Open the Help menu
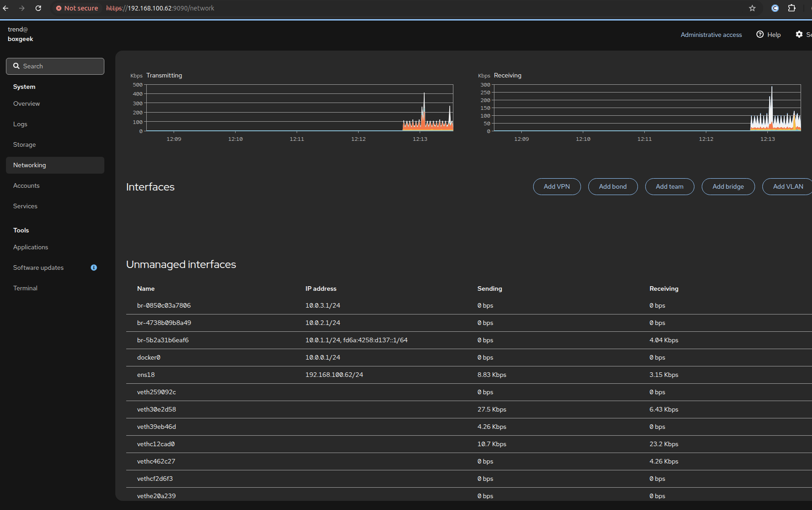 (x=769, y=35)
